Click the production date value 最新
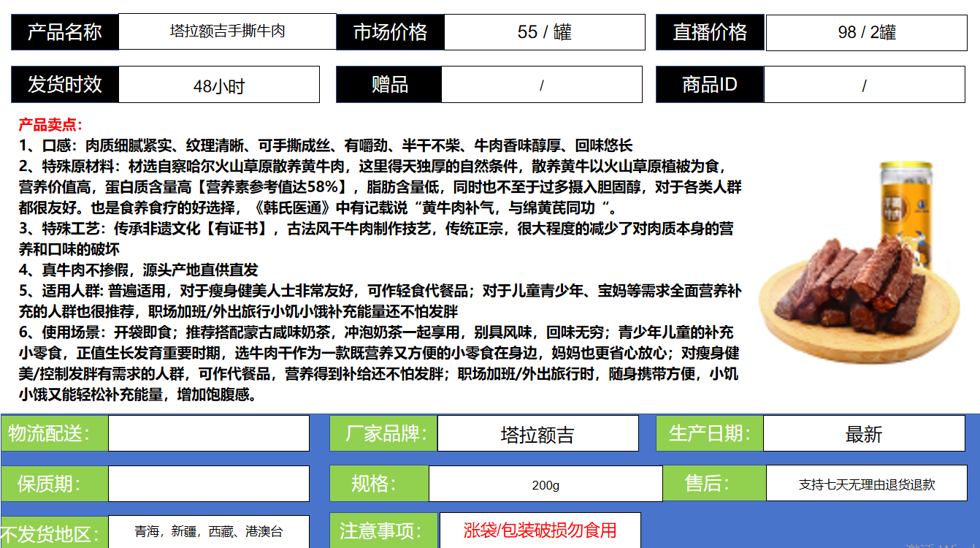This screenshot has height=548, width=980. click(864, 434)
